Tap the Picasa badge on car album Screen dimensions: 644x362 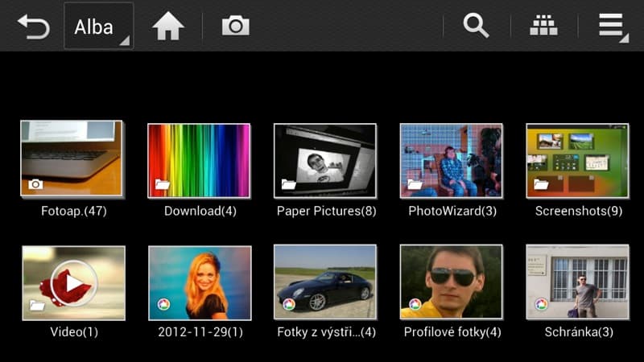pyautogui.click(x=289, y=304)
